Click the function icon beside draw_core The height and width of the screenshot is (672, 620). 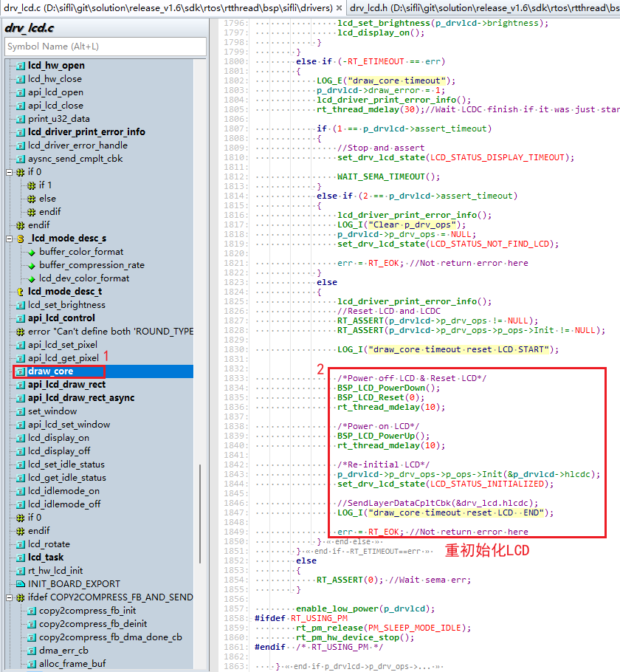tap(21, 371)
